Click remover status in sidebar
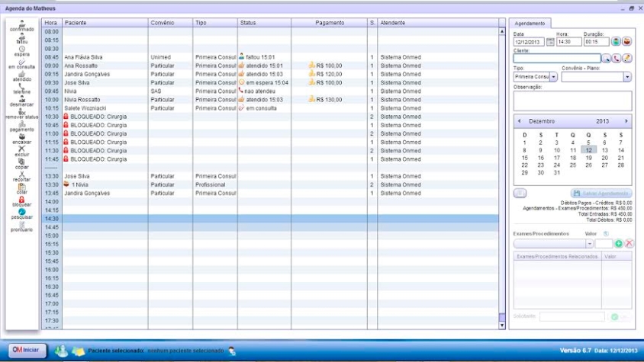644x362 pixels. pyautogui.click(x=22, y=112)
